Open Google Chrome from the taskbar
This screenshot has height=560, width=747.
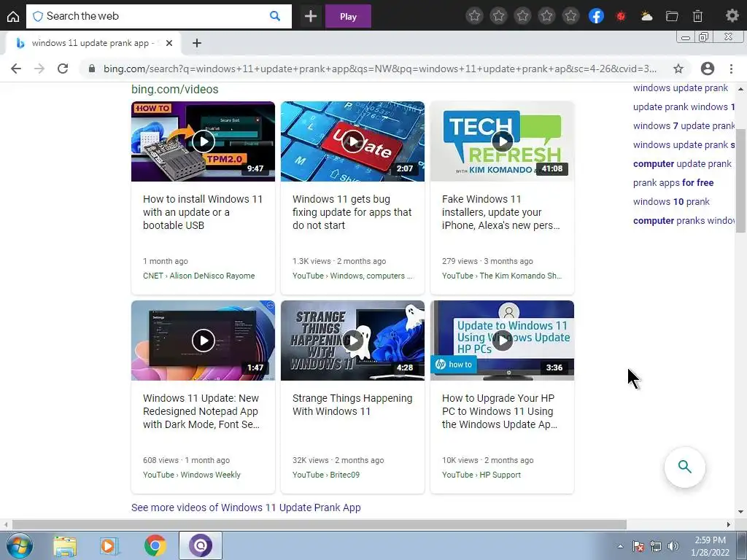[155, 546]
